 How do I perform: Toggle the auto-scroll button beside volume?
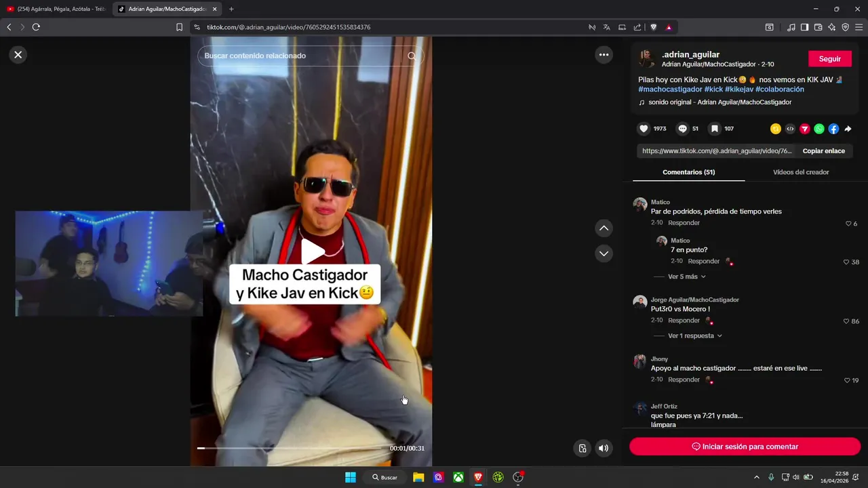(582, 448)
